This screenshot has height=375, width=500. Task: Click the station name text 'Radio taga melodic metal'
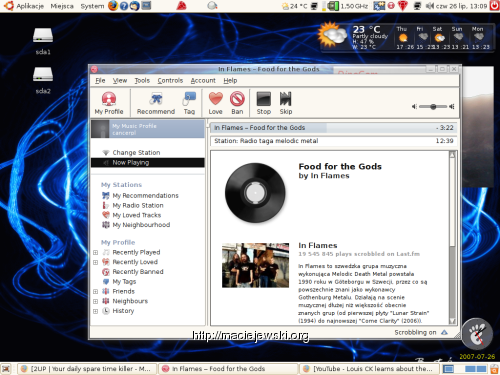(x=279, y=141)
